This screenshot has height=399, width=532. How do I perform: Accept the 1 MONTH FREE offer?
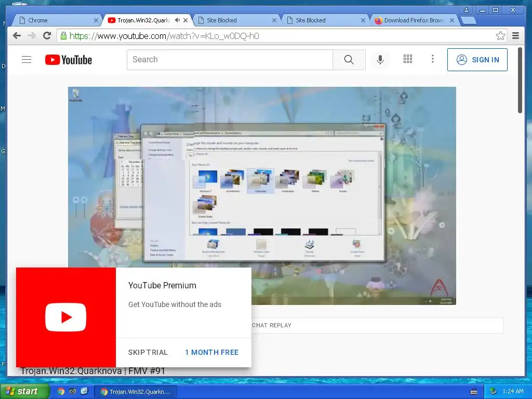(212, 352)
